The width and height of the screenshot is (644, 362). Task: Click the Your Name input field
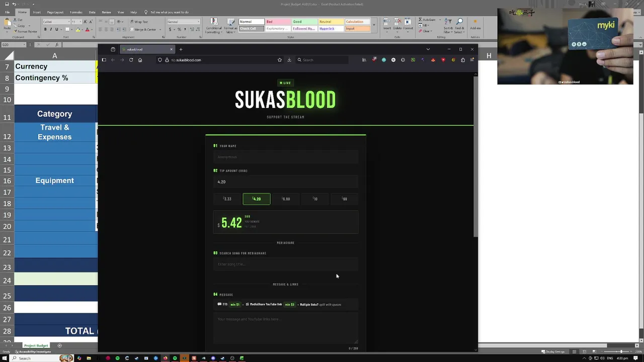(286, 157)
